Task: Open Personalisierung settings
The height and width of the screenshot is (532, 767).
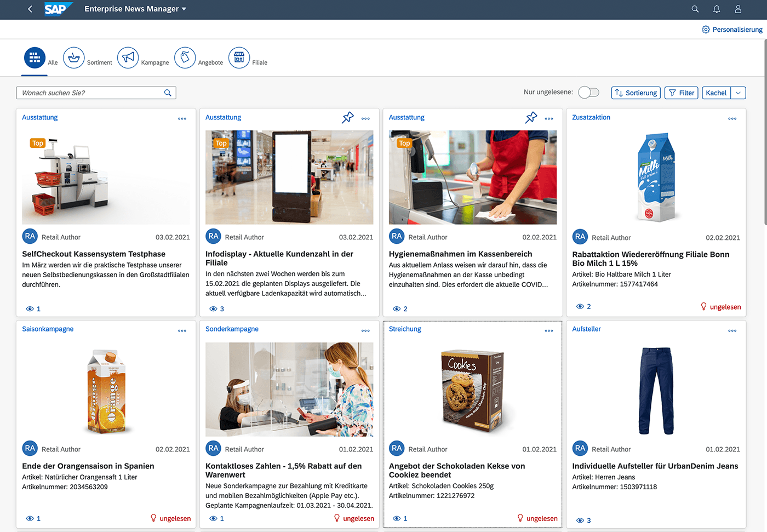Action: coord(732,29)
